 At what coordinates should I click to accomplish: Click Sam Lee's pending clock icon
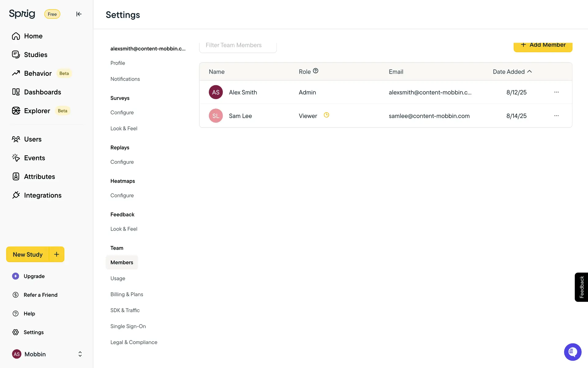[326, 115]
